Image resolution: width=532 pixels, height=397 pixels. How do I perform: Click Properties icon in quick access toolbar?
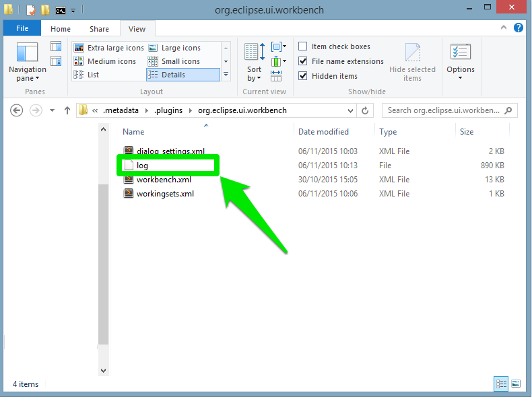[31, 10]
